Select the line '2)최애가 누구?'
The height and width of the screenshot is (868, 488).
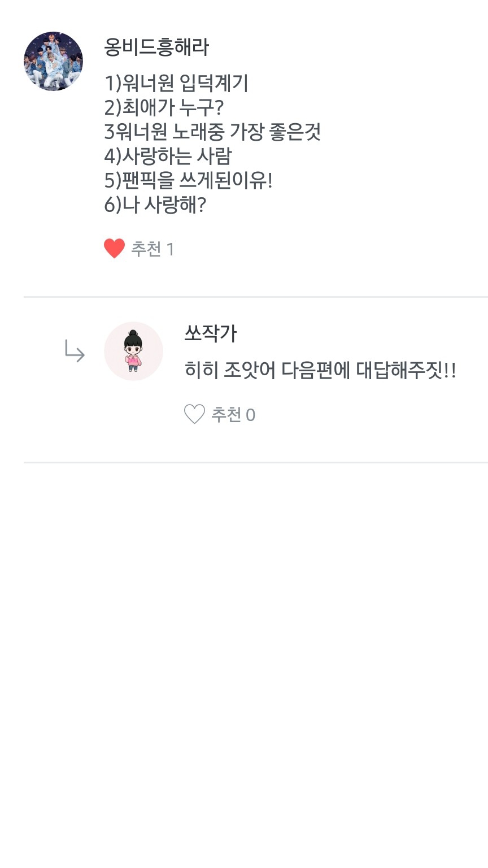164,108
